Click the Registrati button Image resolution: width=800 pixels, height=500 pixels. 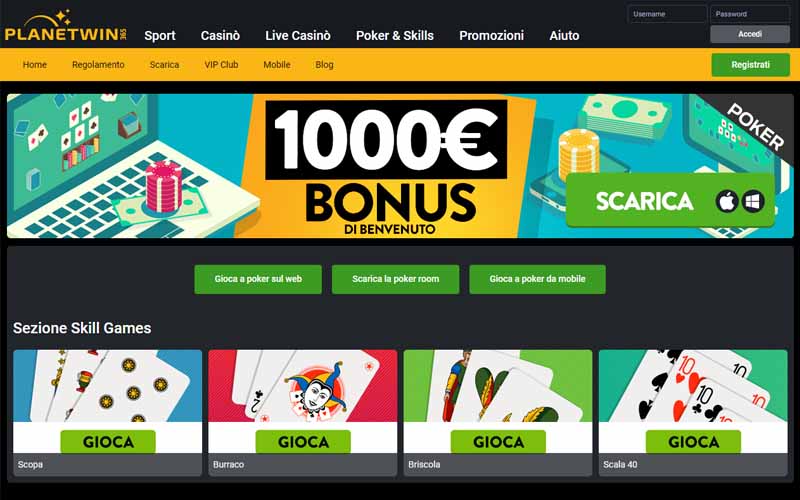[751, 65]
